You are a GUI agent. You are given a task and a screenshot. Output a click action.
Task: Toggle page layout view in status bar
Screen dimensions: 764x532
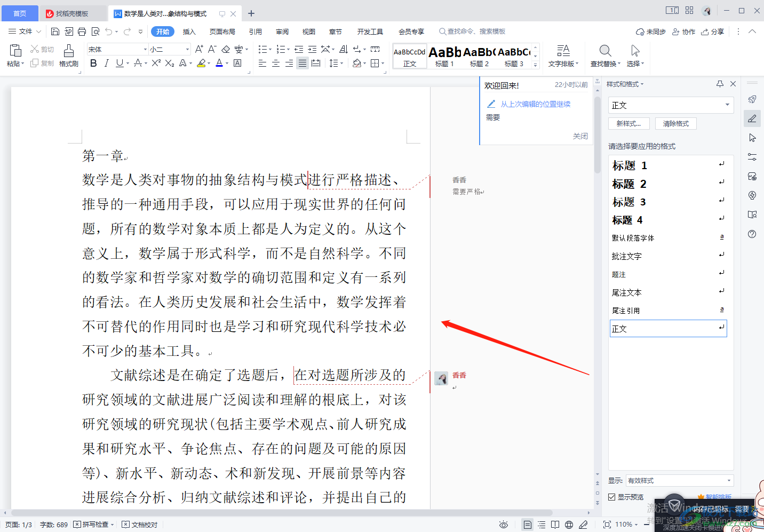coord(528,525)
